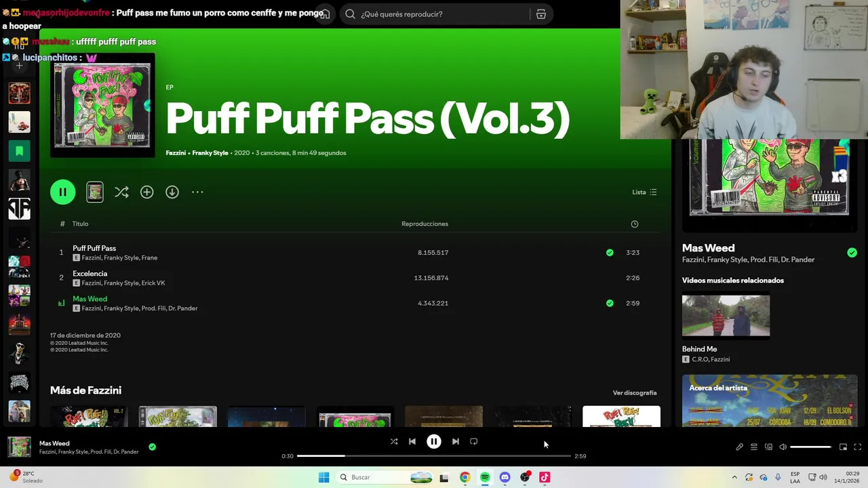Screen dimensions: 868x488
Task: Open Google Chrome from the taskbar
Action: [x=465, y=478]
